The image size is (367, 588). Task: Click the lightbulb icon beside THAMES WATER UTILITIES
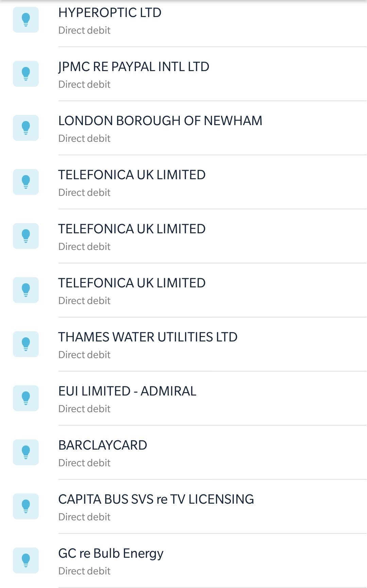[x=26, y=344]
